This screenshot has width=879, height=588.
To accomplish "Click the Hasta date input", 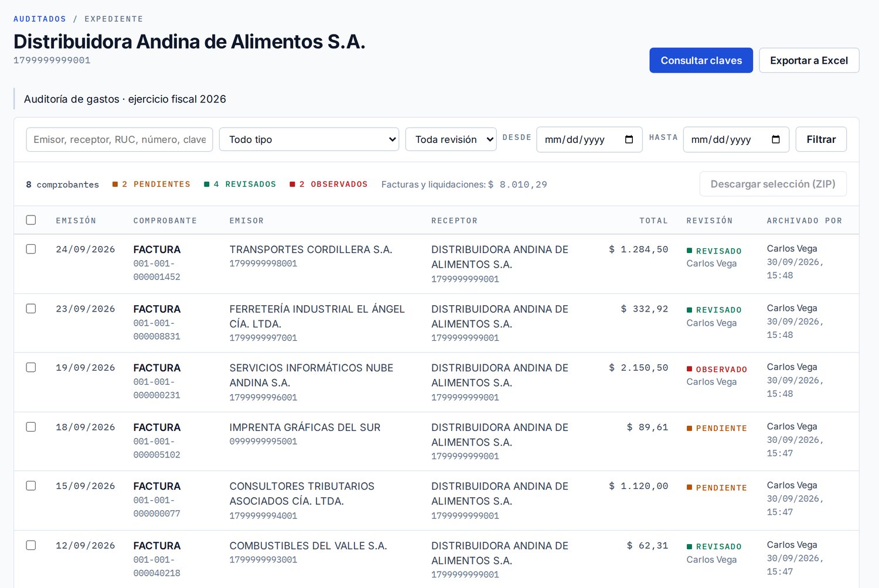I will point(736,139).
